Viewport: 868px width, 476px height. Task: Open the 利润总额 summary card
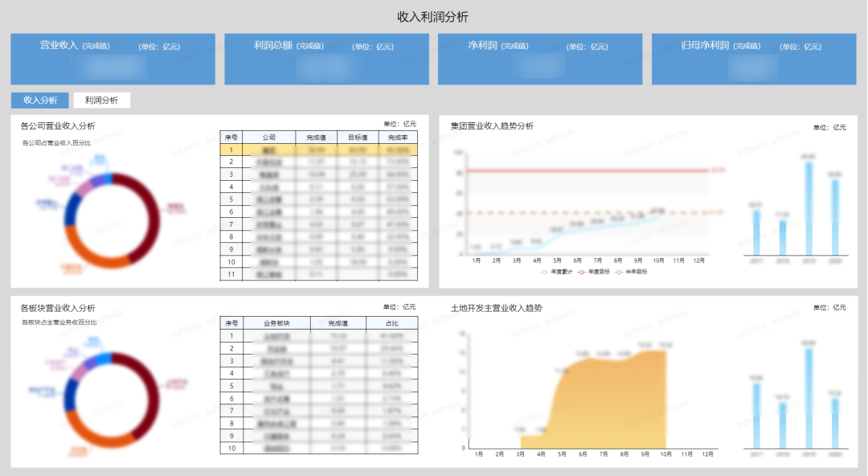click(x=326, y=59)
